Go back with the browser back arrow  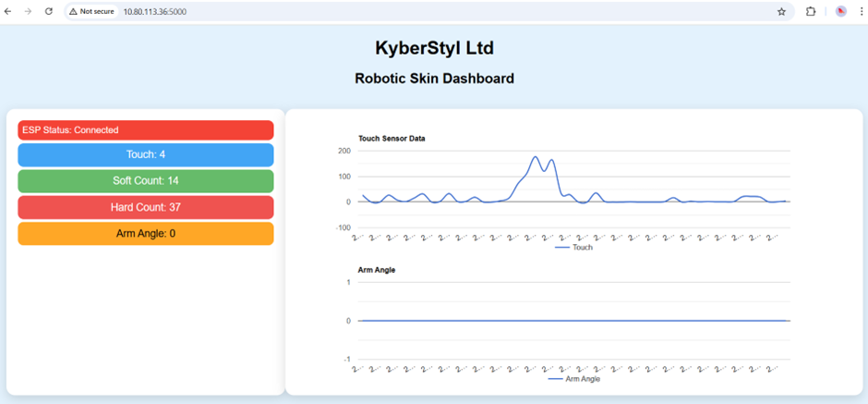pos(7,11)
